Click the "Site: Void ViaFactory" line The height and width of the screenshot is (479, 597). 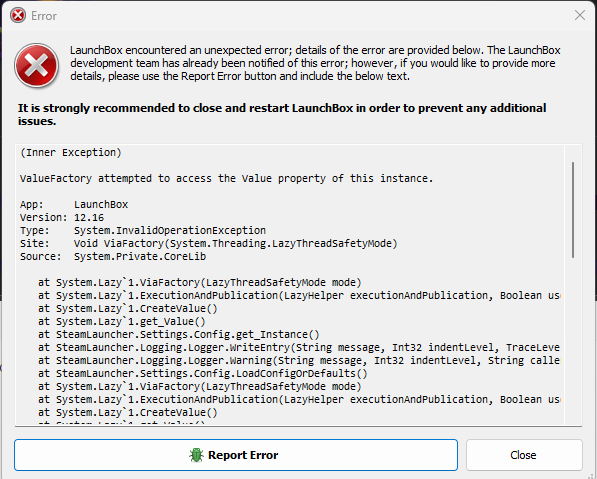point(209,243)
